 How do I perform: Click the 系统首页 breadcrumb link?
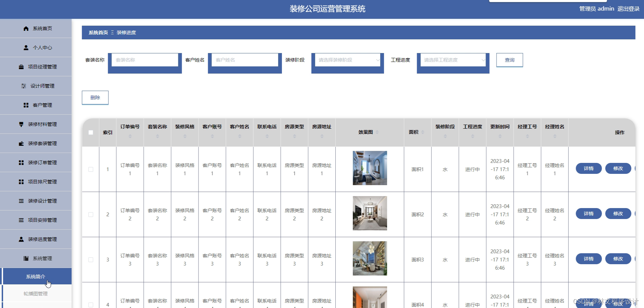[x=98, y=33]
